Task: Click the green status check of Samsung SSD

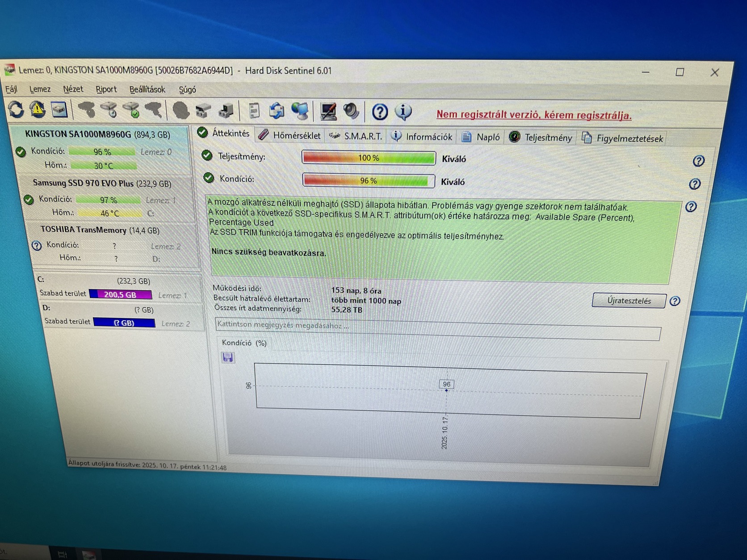Action: (x=29, y=200)
